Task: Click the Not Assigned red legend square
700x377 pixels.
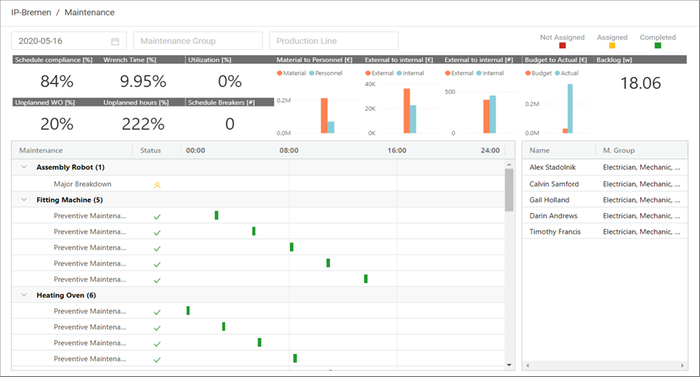Action: (562, 46)
